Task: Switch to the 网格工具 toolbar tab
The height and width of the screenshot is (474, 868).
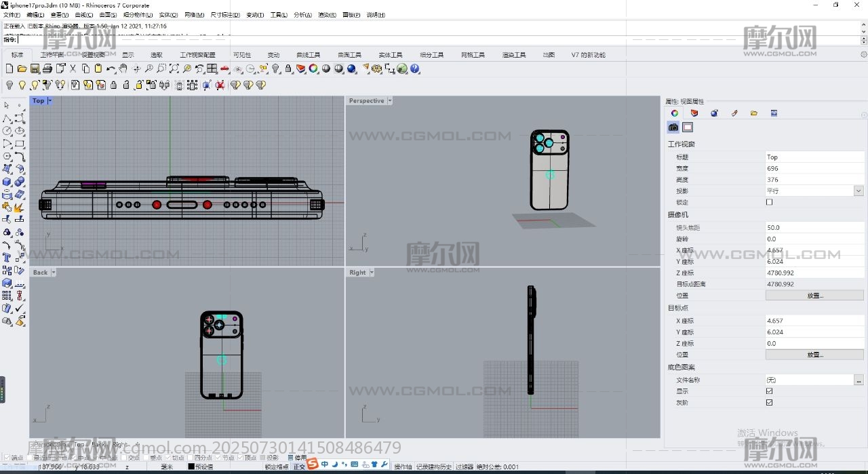Action: pos(473,55)
